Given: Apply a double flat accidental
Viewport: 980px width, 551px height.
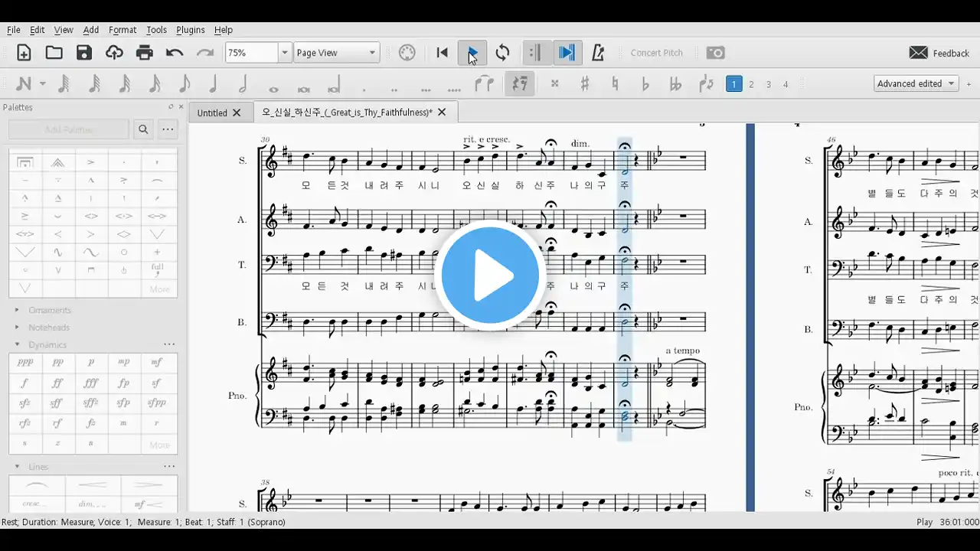Looking at the screenshot, I should point(675,83).
